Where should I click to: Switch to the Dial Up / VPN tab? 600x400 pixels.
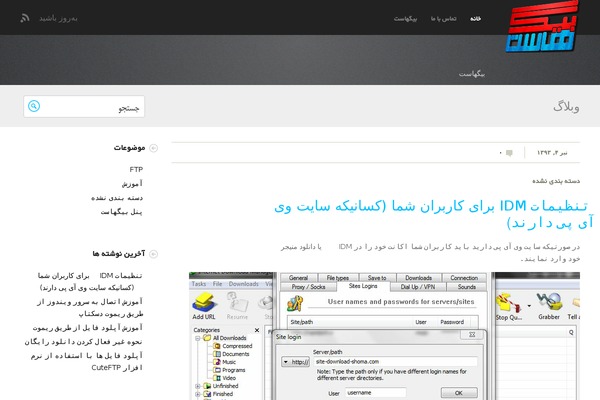[417, 287]
